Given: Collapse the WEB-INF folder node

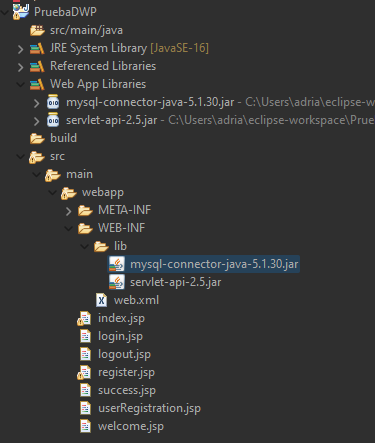Looking at the screenshot, I should 69,229.
